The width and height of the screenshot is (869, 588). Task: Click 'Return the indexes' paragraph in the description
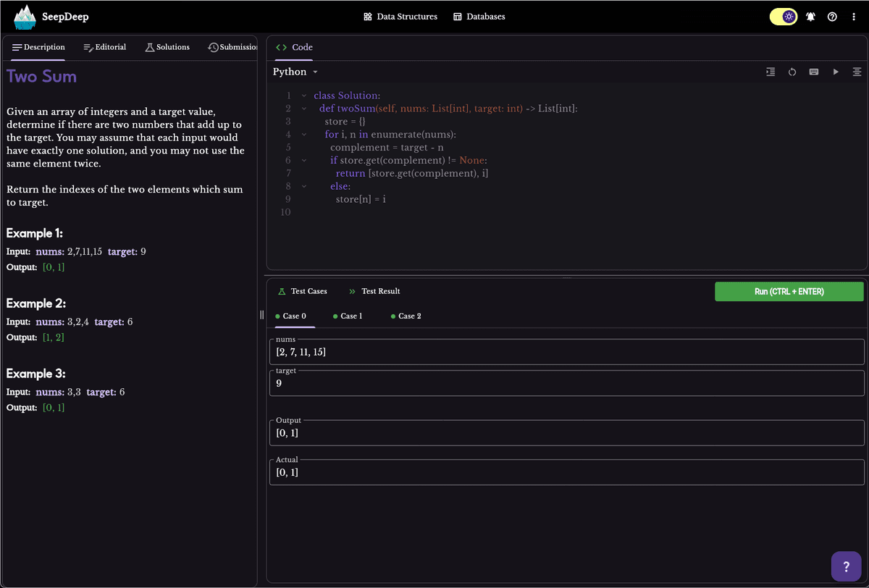pyautogui.click(x=125, y=196)
